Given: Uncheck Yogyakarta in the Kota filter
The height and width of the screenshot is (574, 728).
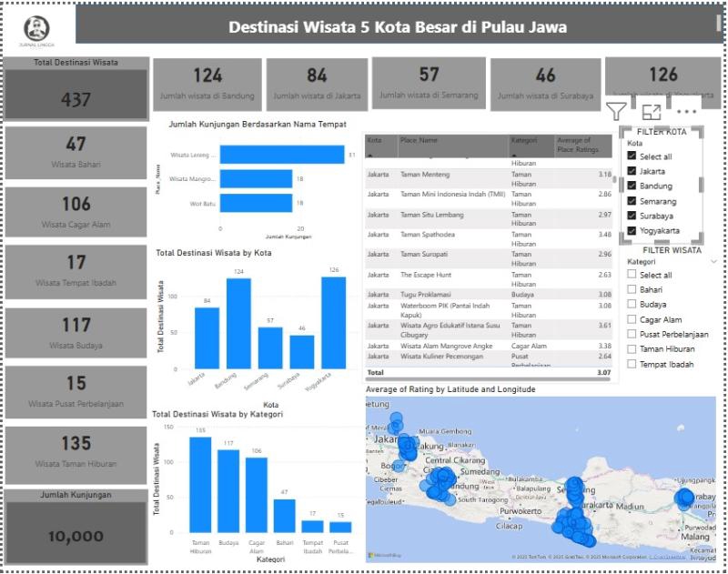Looking at the screenshot, I should (632, 230).
